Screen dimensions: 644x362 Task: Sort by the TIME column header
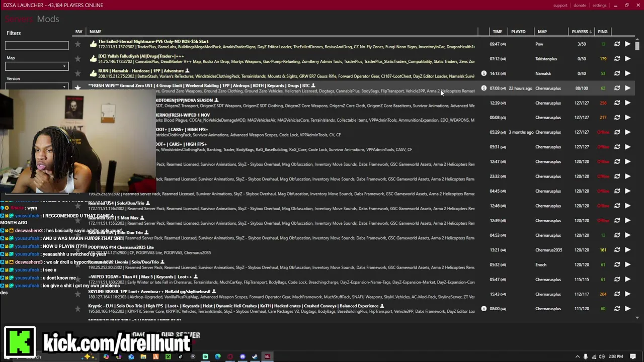(x=497, y=32)
